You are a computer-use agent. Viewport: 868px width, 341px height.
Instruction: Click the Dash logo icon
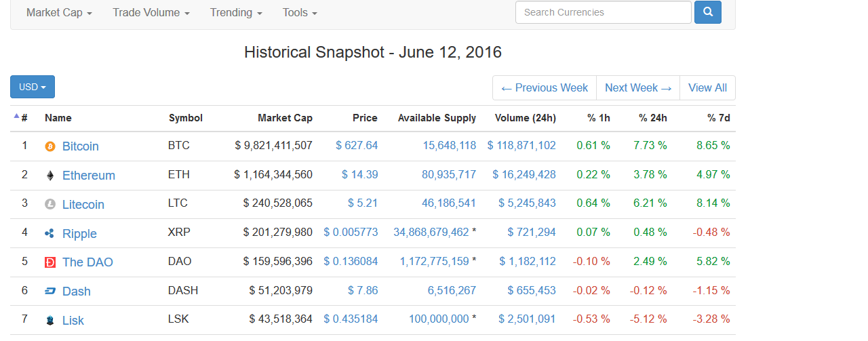(50, 292)
